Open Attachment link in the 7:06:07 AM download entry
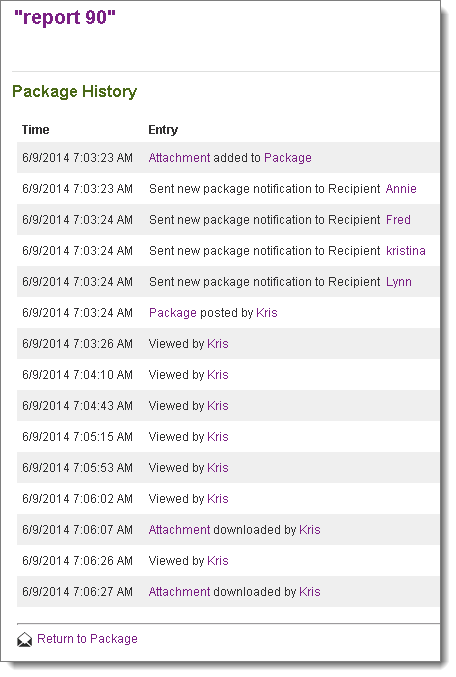 [179, 530]
